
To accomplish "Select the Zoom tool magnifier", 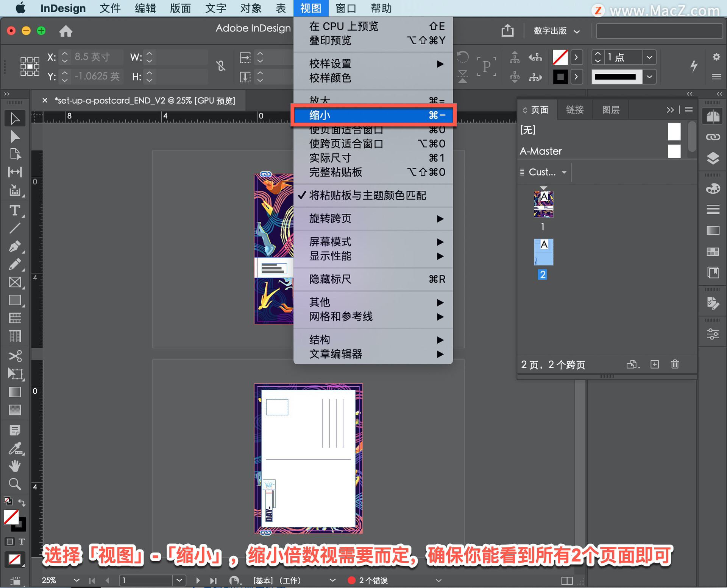I will (15, 484).
